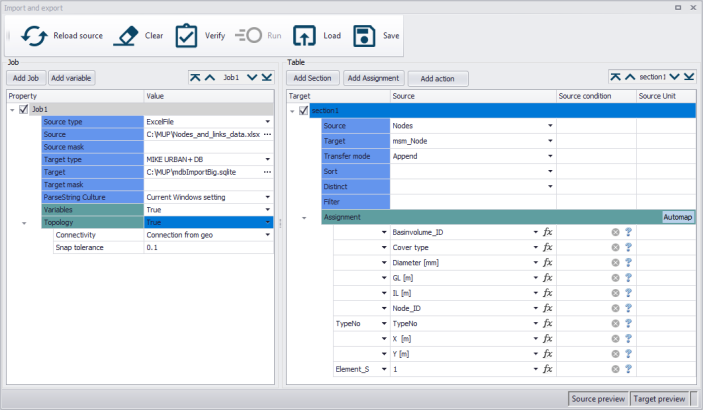Collapse the Job1 tree node
Viewport: 703px width, 410px height.
[12, 109]
